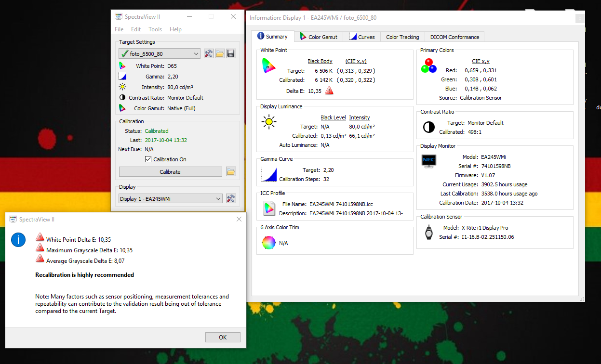Click the save target floppy disk icon

231,53
